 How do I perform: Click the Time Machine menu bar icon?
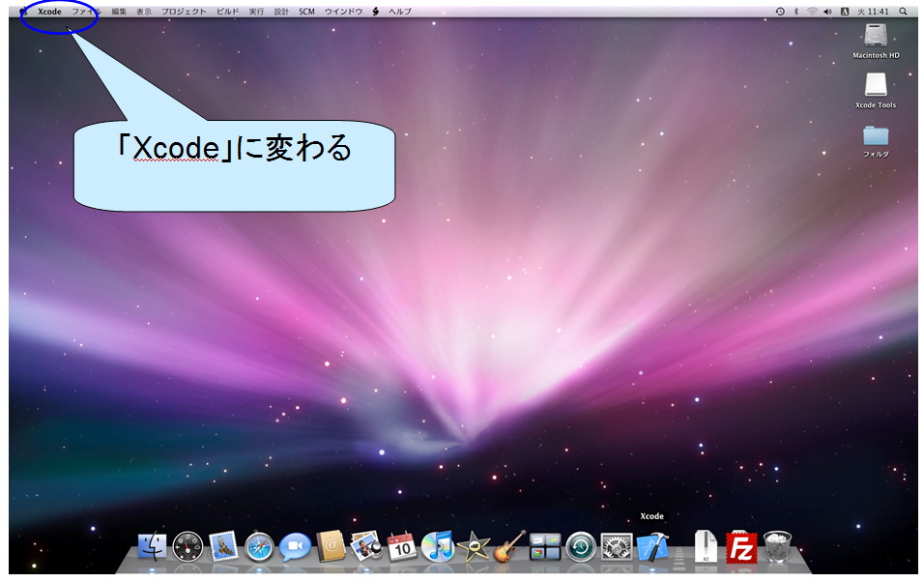780,12
